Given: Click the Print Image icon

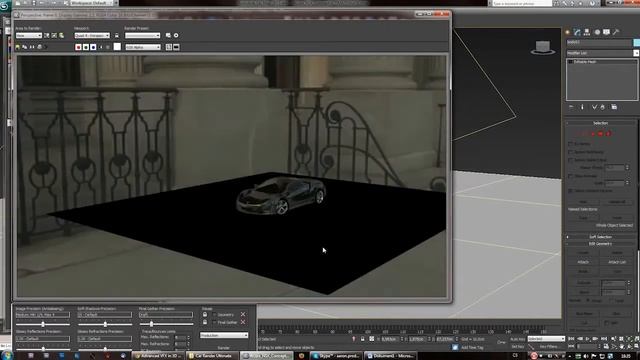Looking at the screenshot, I should [x=40, y=47].
